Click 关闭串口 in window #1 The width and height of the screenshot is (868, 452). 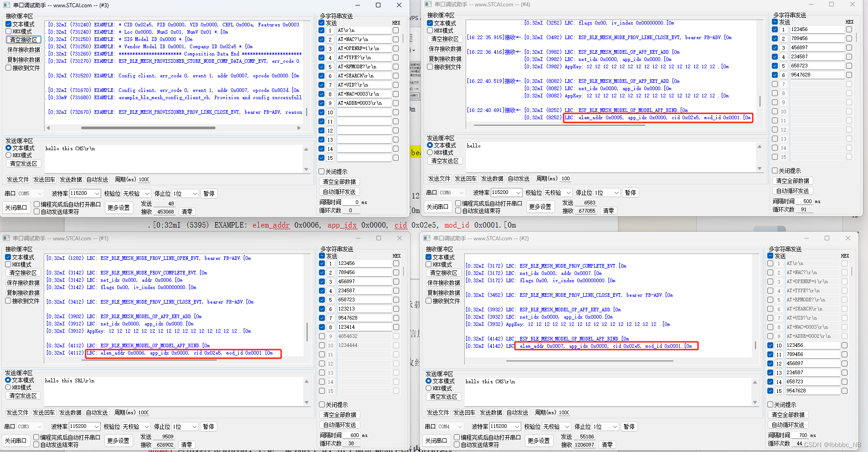[x=15, y=441]
